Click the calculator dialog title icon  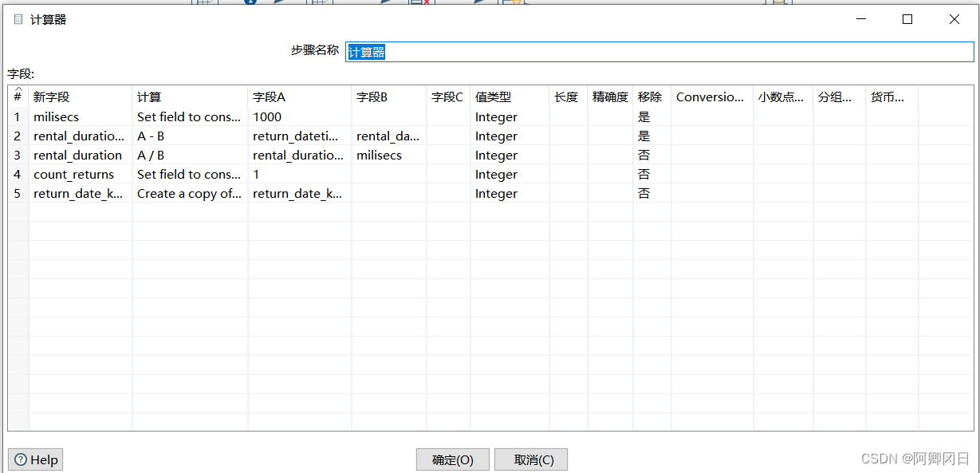(x=18, y=20)
